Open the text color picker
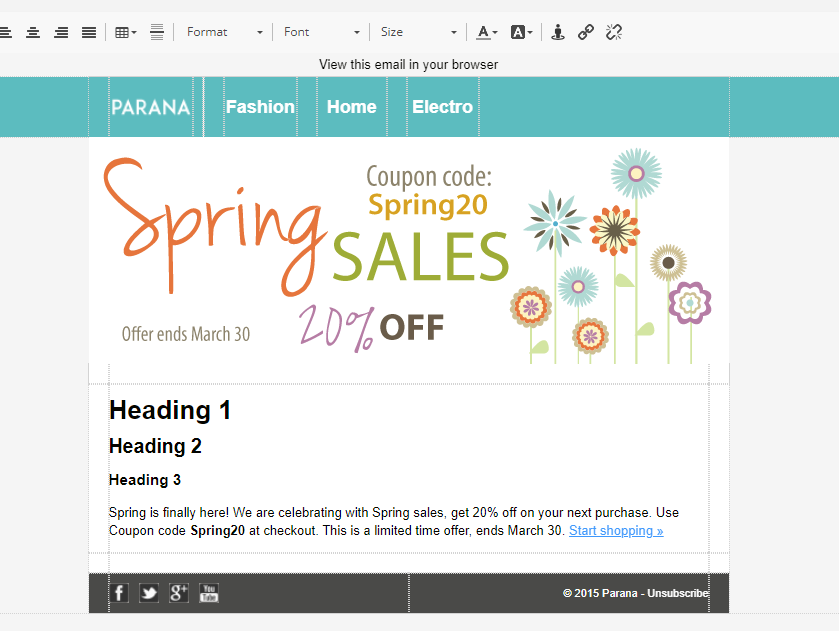The image size is (839, 631). (x=487, y=32)
